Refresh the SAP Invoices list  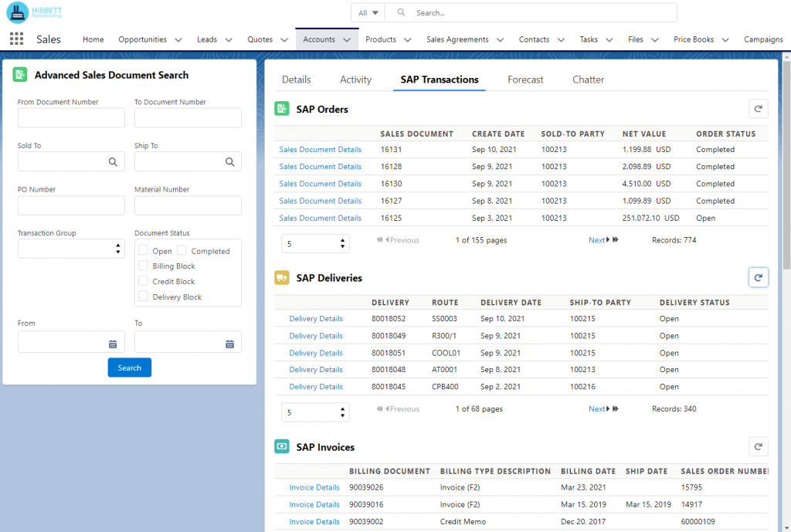point(759,446)
